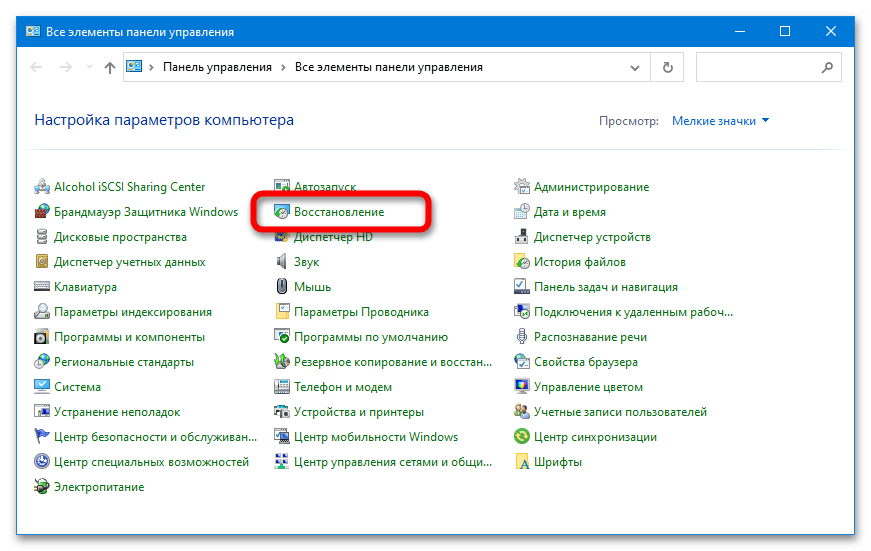Open Центр специальных возможностей icon
This screenshot has width=871, height=551.
point(42,462)
